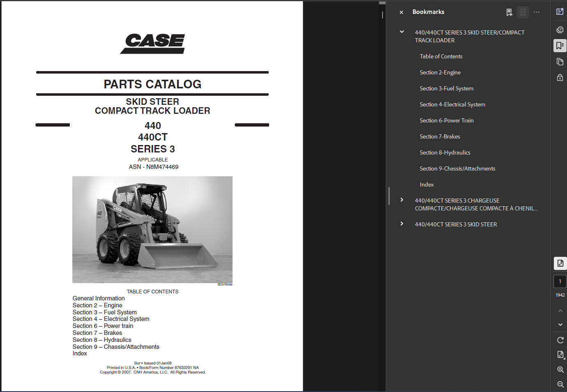This screenshot has width=567, height=392.
Task: Expand the 440/440CT Series 3 Skid Steer bookmark
Action: (402, 224)
